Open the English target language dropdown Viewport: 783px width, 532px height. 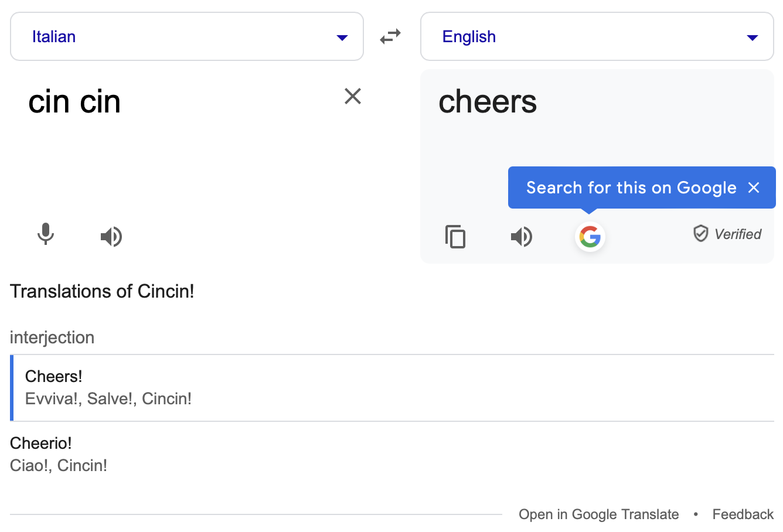(x=597, y=37)
